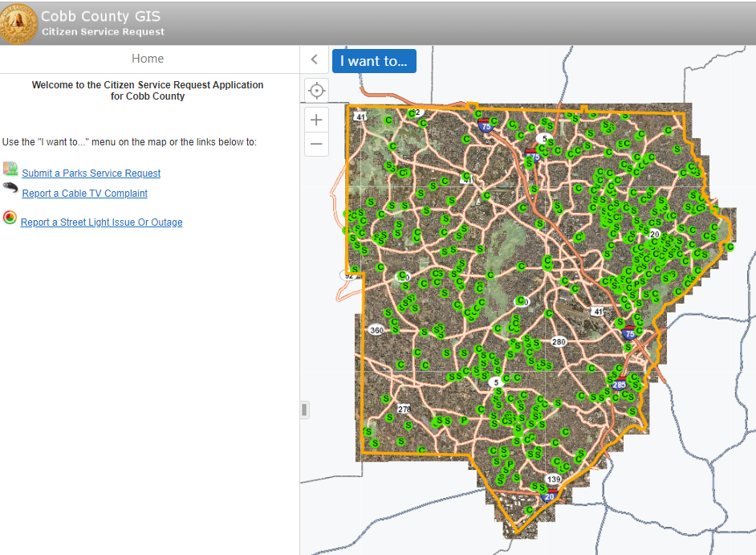This screenshot has height=555, width=756.
Task: Open Submit a Parks Service Request link
Action: (x=91, y=173)
